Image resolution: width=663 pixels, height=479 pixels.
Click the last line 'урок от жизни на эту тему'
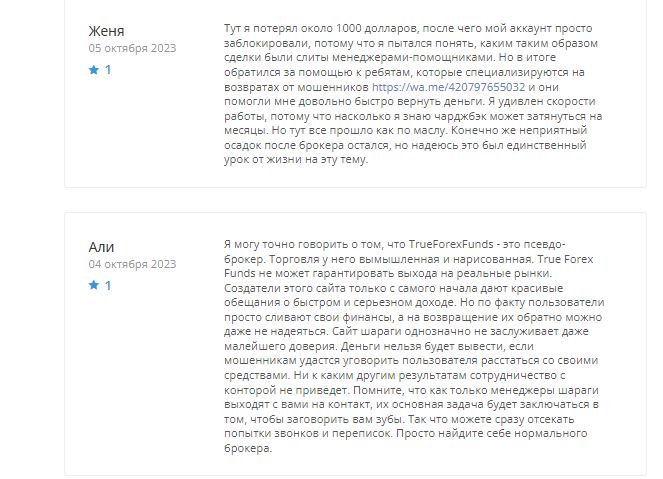(x=296, y=159)
